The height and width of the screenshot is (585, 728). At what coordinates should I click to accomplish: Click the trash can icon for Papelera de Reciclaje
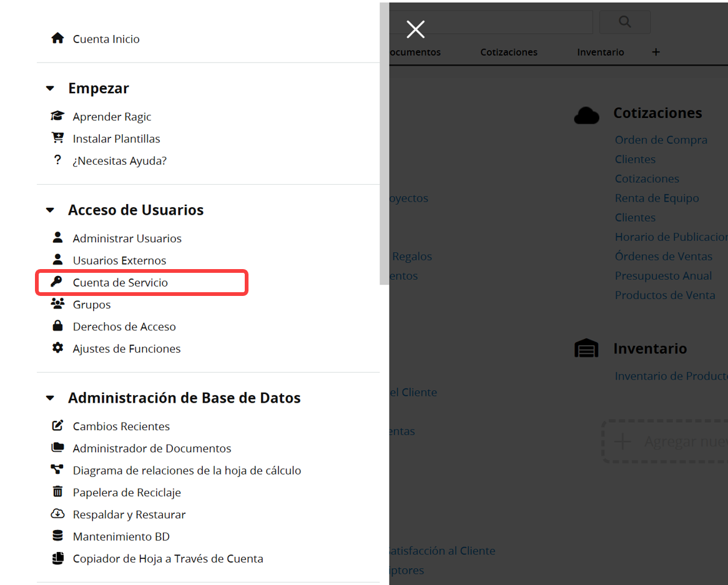[x=57, y=492]
